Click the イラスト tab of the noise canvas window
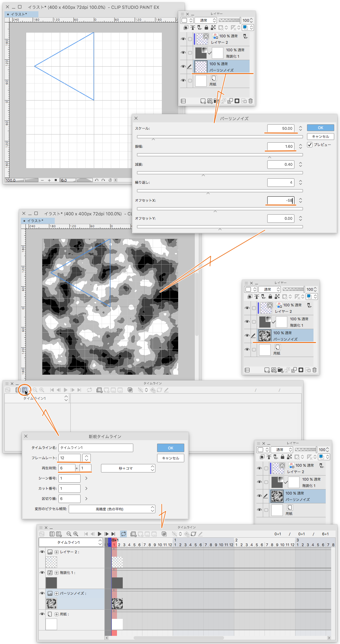This screenshot has height=644, width=340. (38, 221)
